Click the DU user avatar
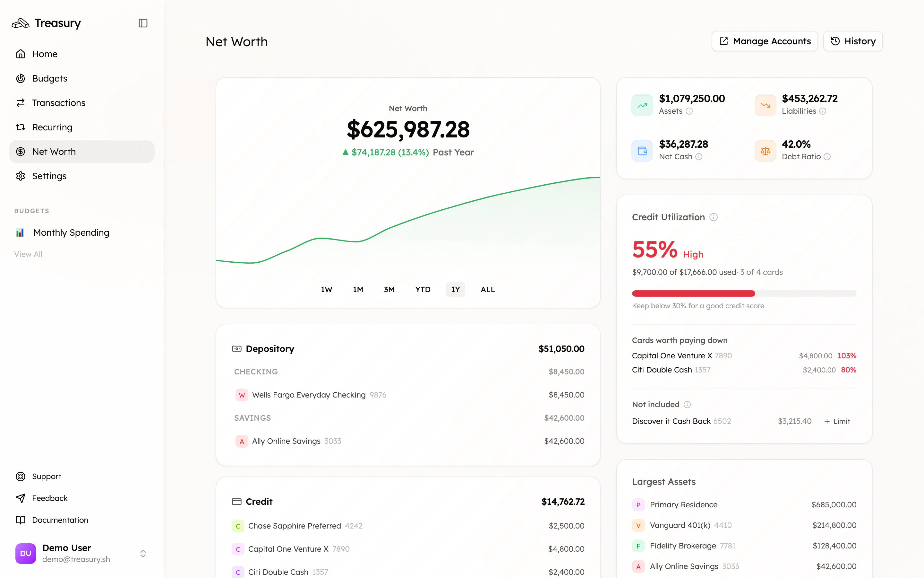The image size is (924, 578). pyautogui.click(x=26, y=553)
